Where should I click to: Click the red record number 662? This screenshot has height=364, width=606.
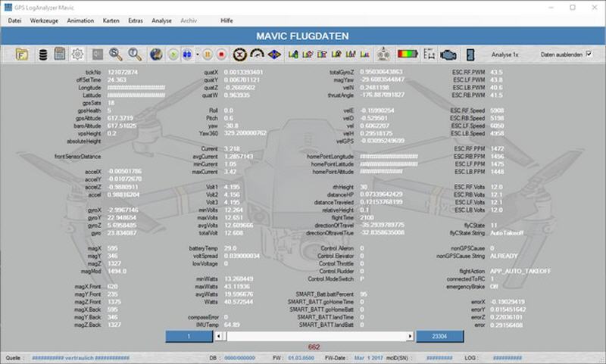[314, 347]
